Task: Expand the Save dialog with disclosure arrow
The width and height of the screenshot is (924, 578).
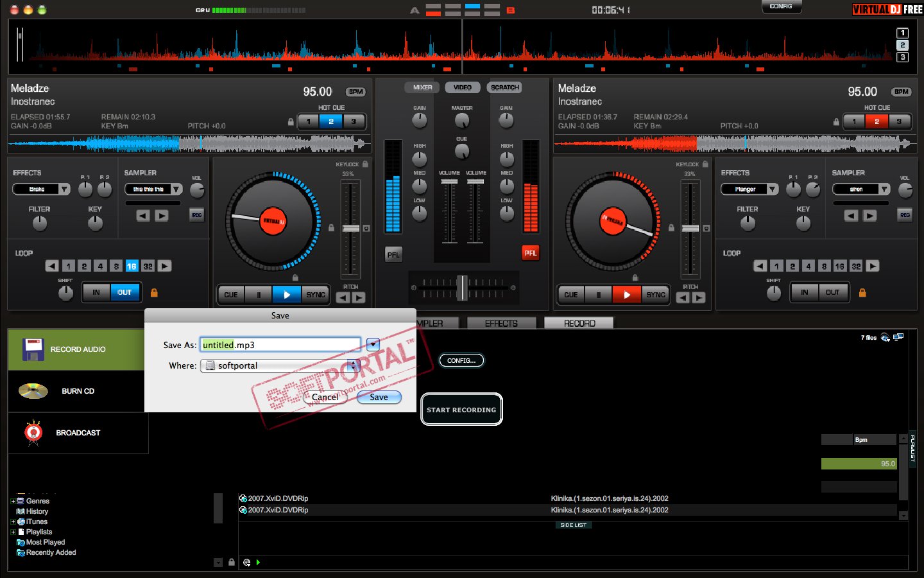Action: pos(373,344)
